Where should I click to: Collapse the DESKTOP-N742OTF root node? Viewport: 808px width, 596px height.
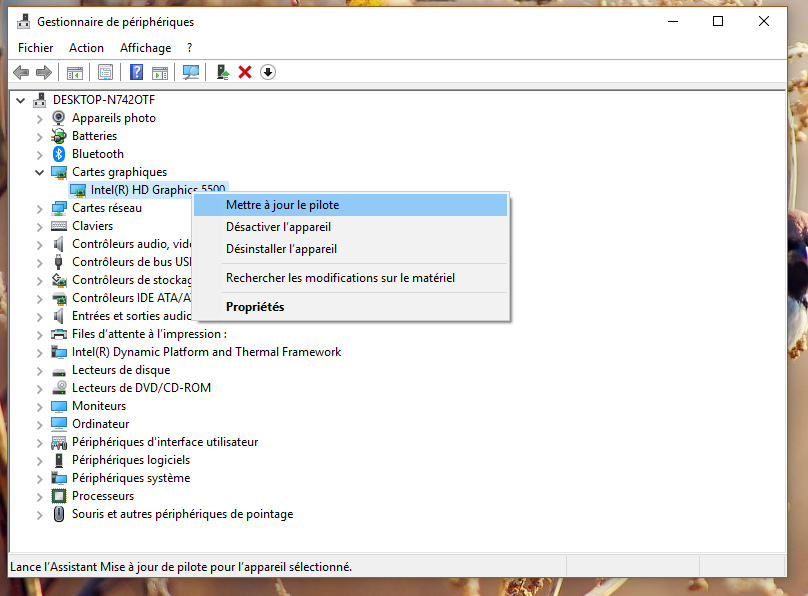tap(21, 100)
